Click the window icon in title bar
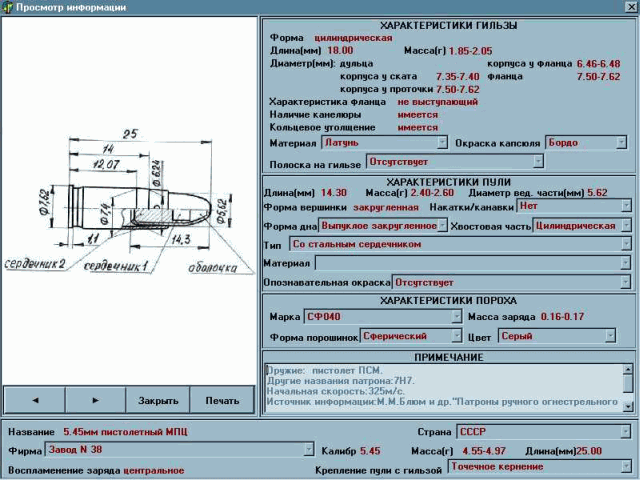 click(8, 7)
